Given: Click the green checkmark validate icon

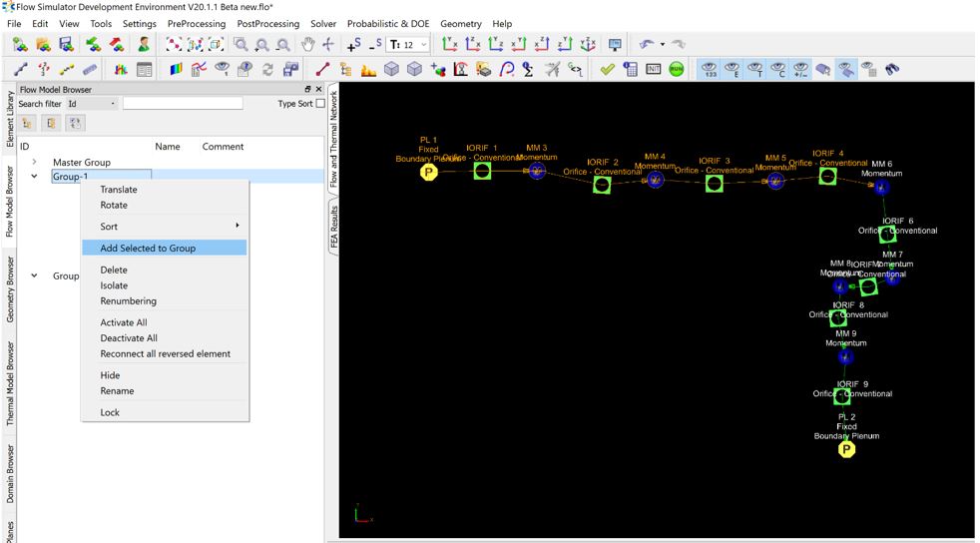Looking at the screenshot, I should click(x=607, y=69).
